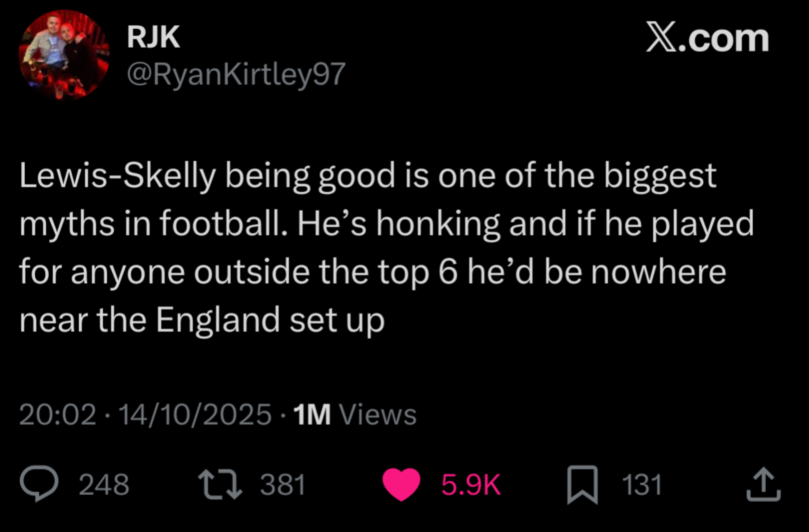
Task: Click the 20:02 timestamp
Action: pyautogui.click(x=58, y=414)
